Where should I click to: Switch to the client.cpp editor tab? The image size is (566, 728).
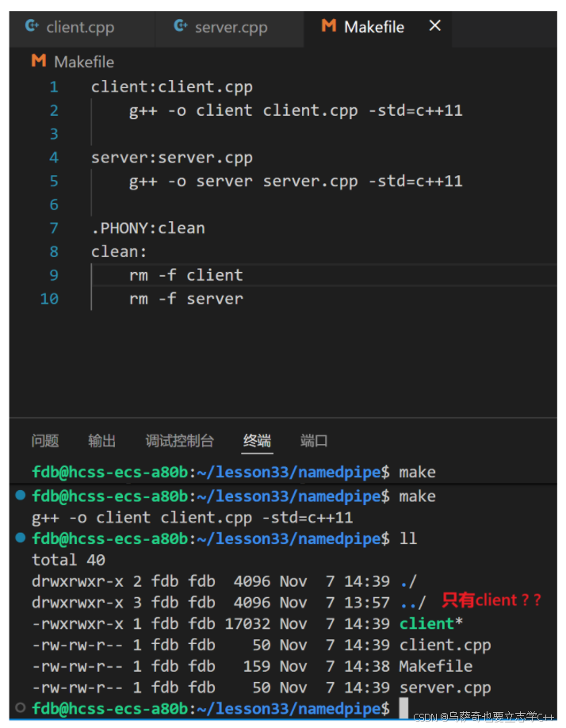pyautogui.click(x=82, y=28)
